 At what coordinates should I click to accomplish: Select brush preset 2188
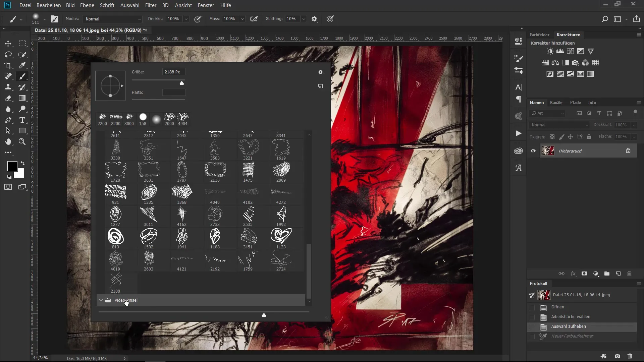point(115,283)
